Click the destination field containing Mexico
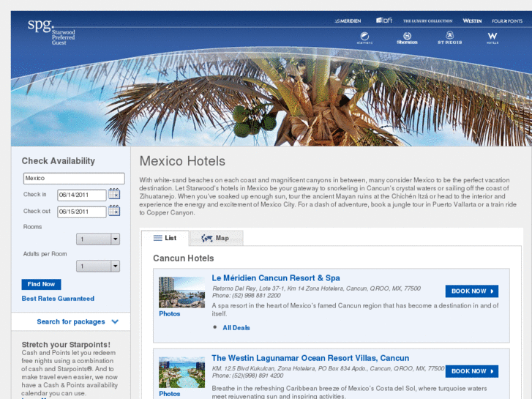 (x=74, y=179)
